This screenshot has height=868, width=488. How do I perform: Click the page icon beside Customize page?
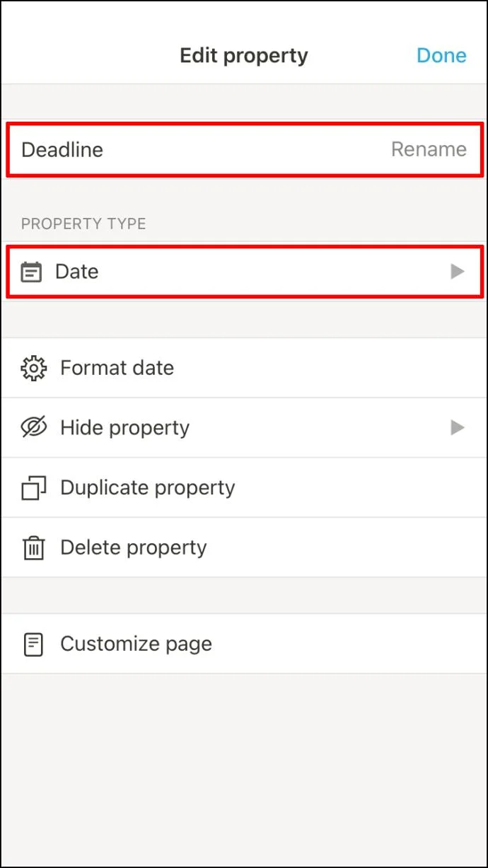pos(33,644)
